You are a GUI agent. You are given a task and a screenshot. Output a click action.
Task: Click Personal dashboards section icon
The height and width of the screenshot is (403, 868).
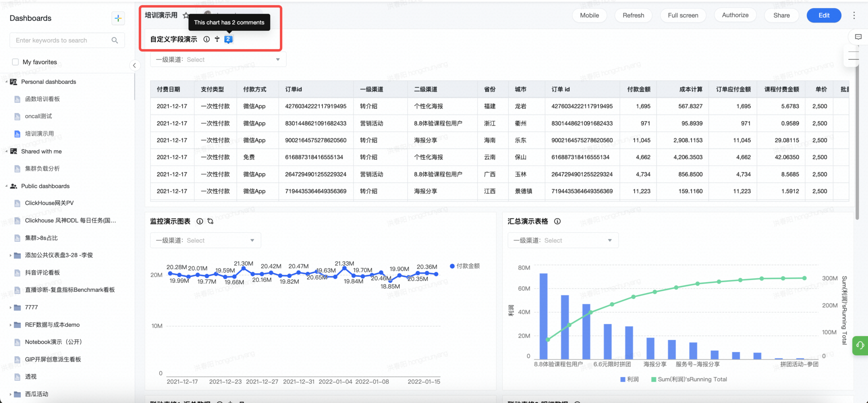14,82
